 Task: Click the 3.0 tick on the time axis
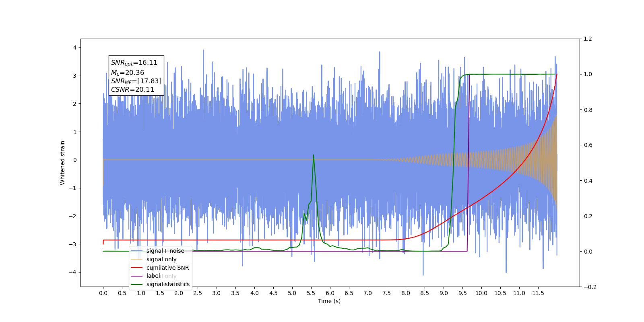tap(217, 293)
